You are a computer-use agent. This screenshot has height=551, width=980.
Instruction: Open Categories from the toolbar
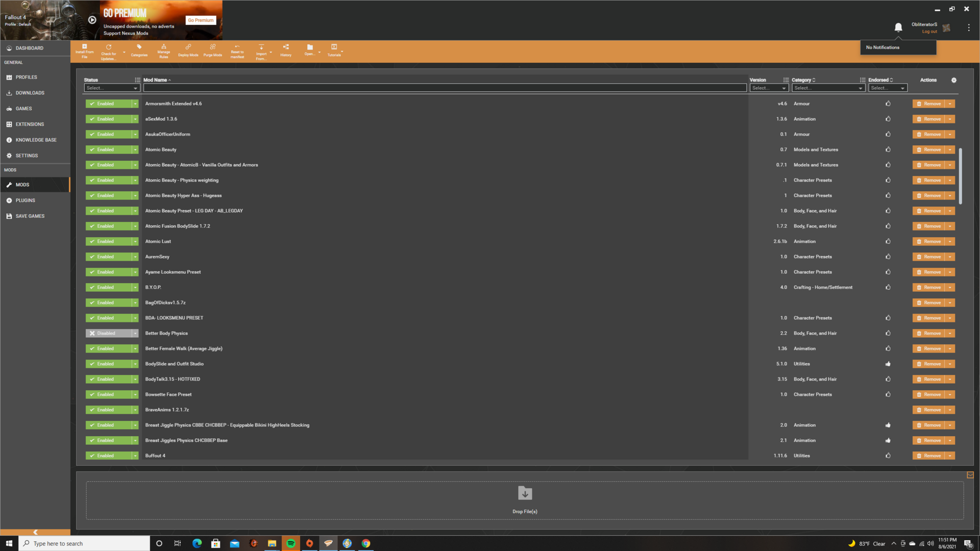click(139, 51)
